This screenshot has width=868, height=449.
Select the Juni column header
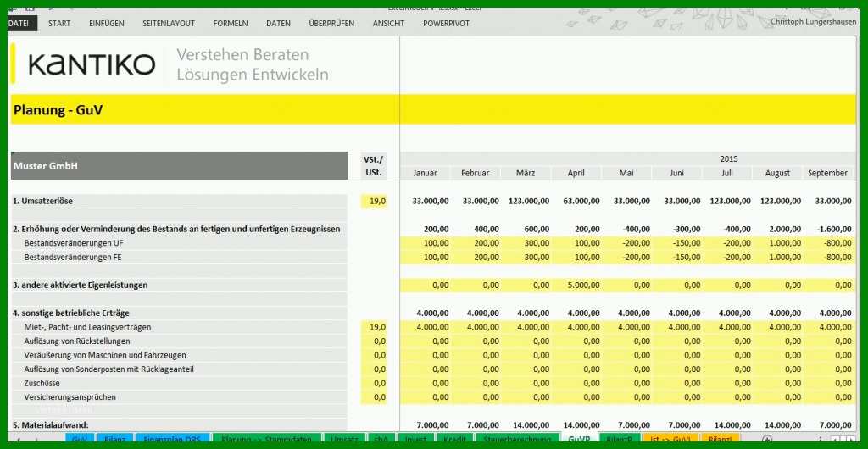point(676,173)
